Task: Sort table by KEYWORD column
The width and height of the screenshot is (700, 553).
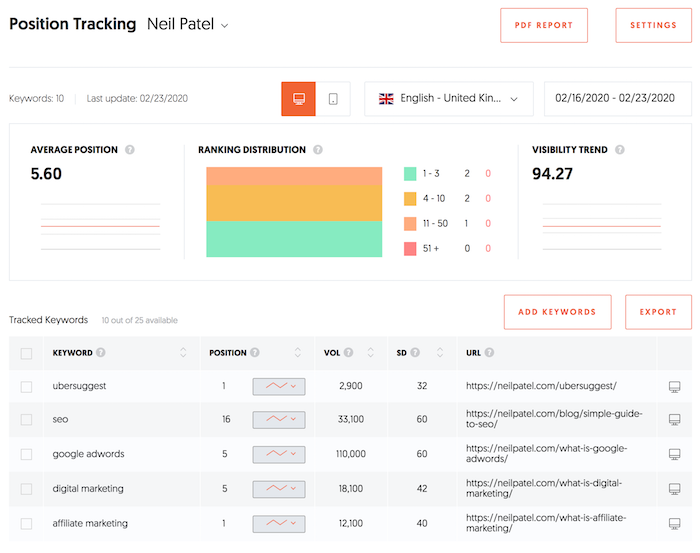Action: 183,353
